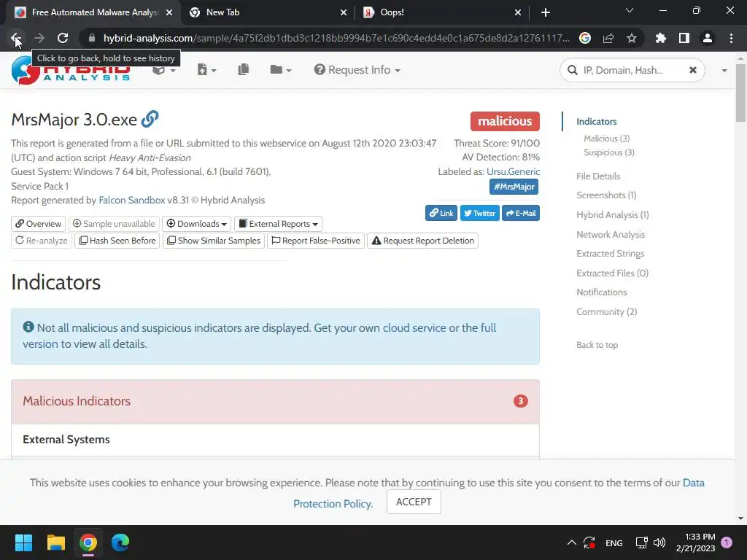Screen dimensions: 747x560
Task: Open Chrome extensions puzzle icon
Action: [661, 38]
